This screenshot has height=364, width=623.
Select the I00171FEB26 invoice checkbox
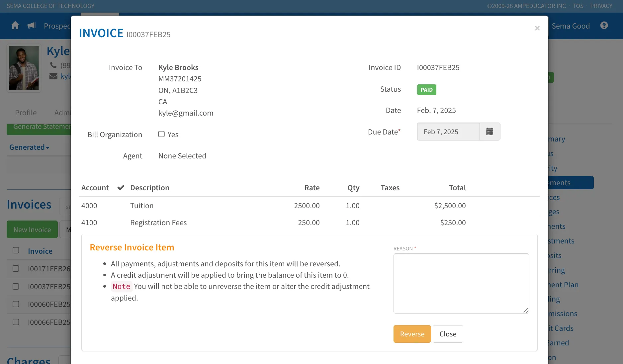(16, 268)
